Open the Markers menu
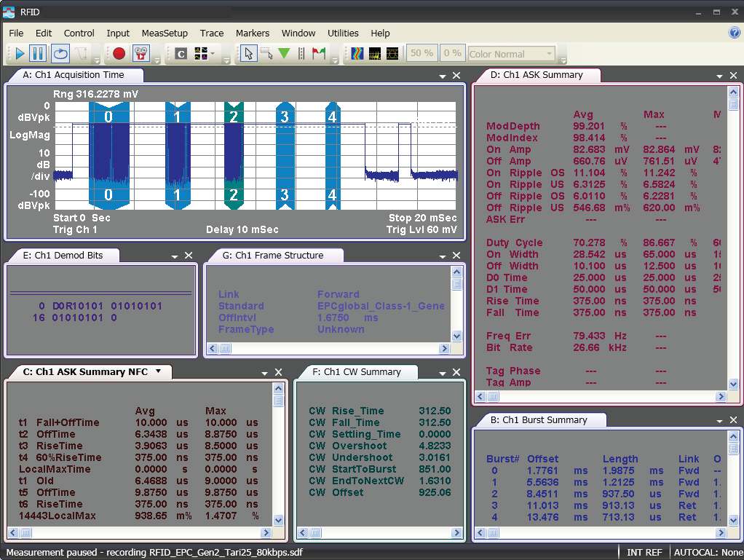The width and height of the screenshot is (744, 560). [252, 33]
